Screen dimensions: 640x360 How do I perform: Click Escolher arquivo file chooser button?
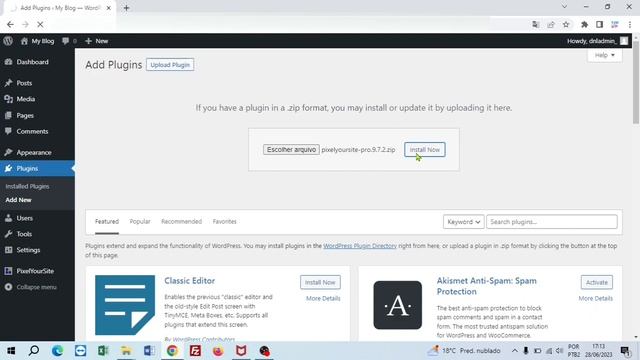(x=291, y=150)
